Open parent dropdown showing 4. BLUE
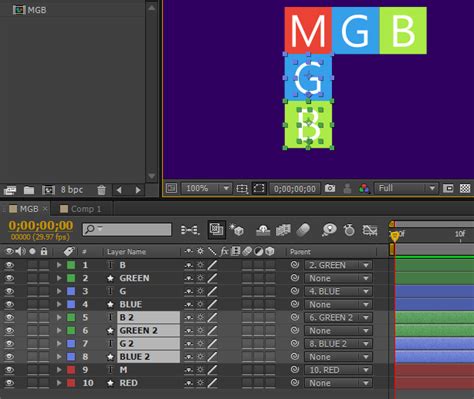 tap(338, 291)
